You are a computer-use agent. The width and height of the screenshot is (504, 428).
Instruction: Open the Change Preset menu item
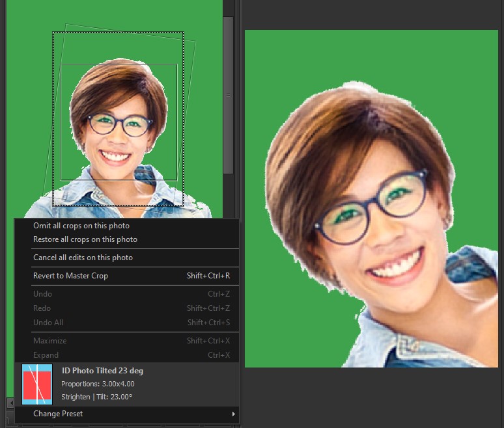click(x=58, y=414)
